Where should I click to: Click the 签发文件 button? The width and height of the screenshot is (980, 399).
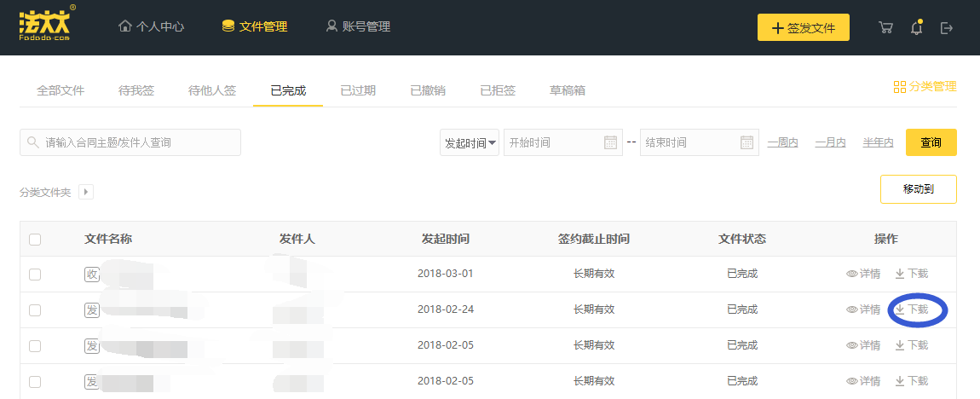click(x=803, y=27)
